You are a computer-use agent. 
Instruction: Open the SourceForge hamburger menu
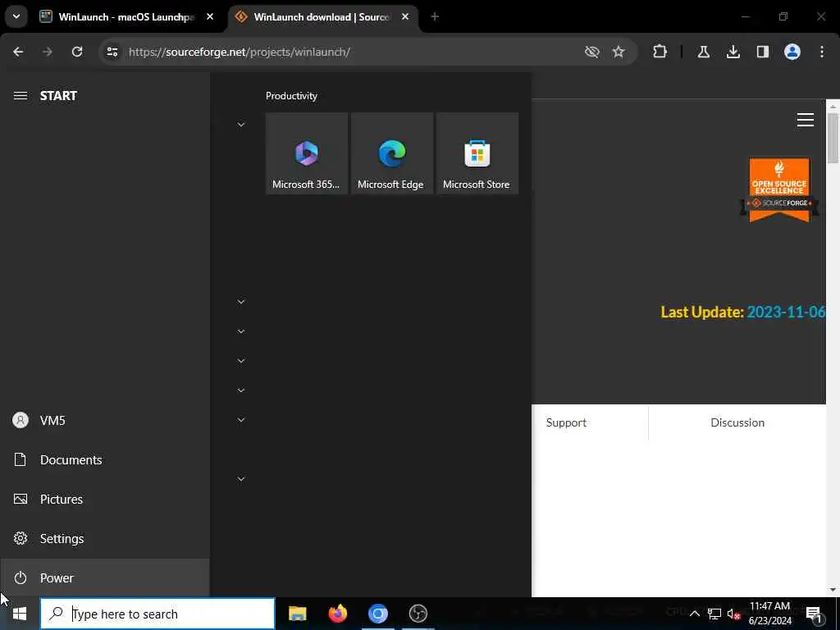click(x=806, y=120)
